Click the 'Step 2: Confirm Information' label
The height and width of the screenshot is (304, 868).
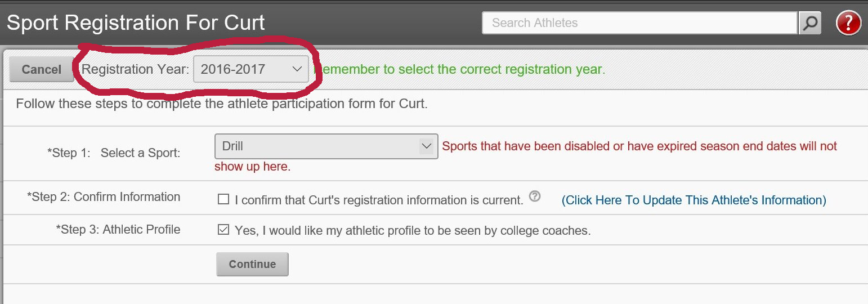(x=104, y=197)
